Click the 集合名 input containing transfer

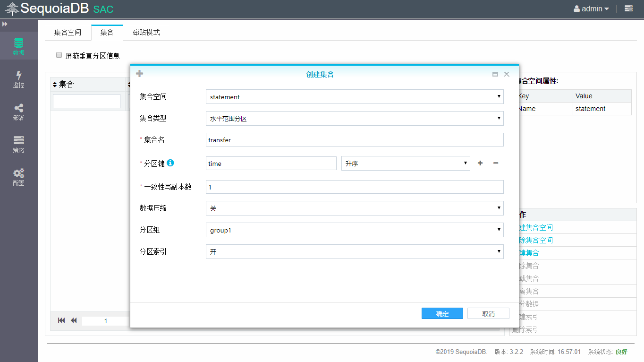tap(355, 140)
